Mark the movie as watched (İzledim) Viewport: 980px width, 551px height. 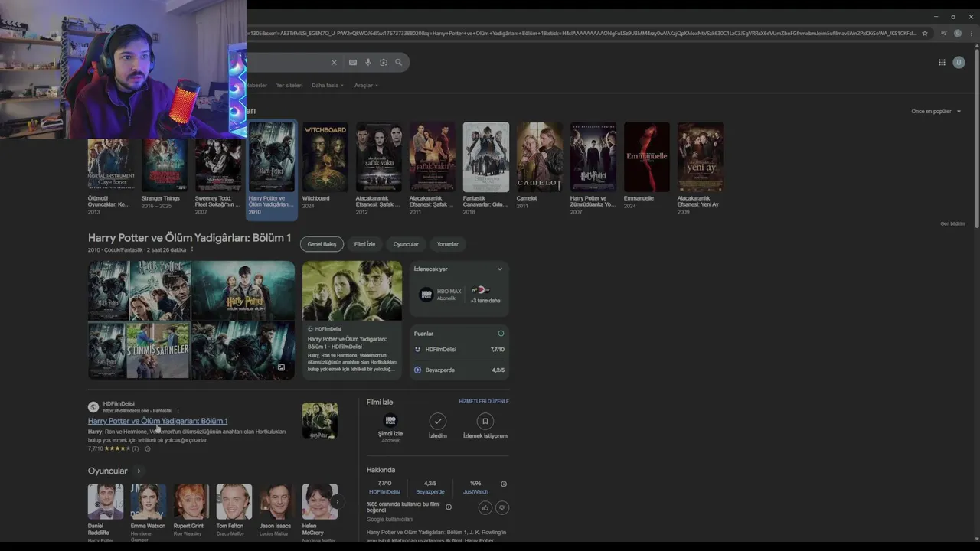tap(437, 421)
